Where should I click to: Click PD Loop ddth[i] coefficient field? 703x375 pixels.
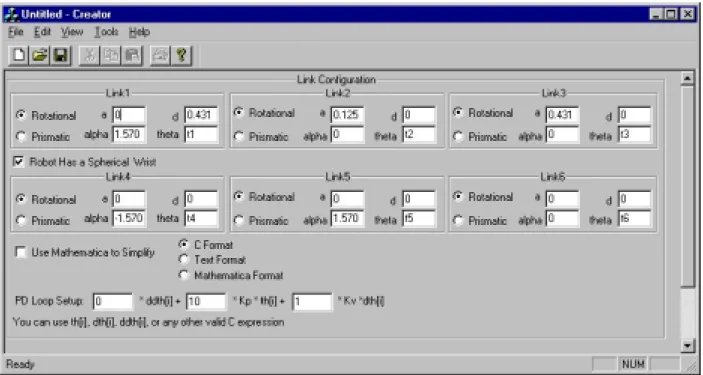pyautogui.click(x=113, y=301)
